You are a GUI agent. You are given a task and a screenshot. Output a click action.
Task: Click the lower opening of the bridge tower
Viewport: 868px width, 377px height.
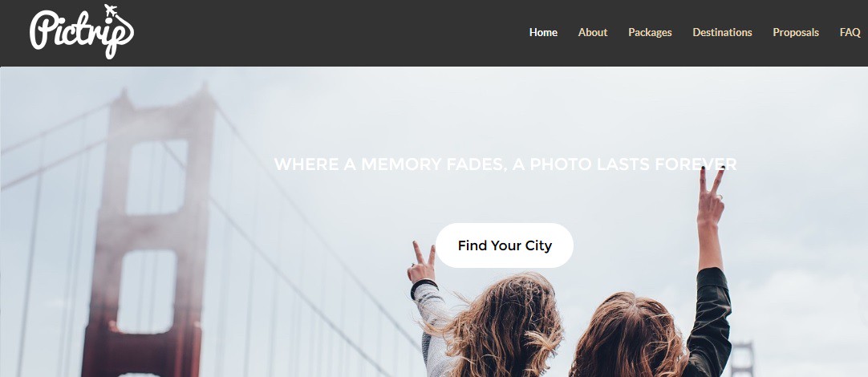[147, 292]
